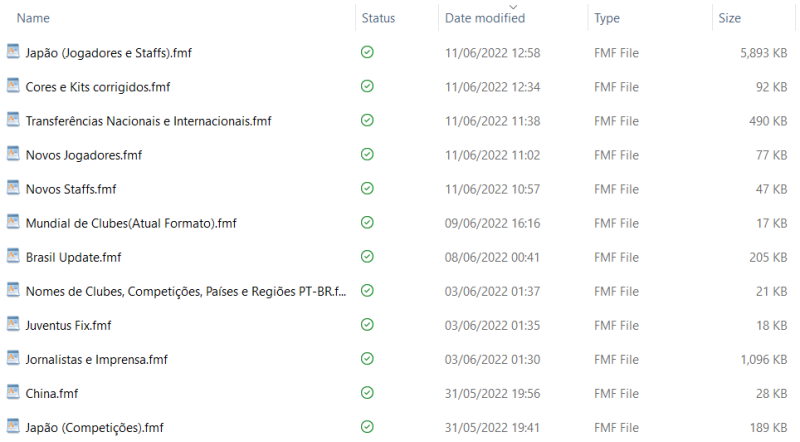Click the file icon for Japão (Jogadores e Staffs).fmf

coord(13,52)
